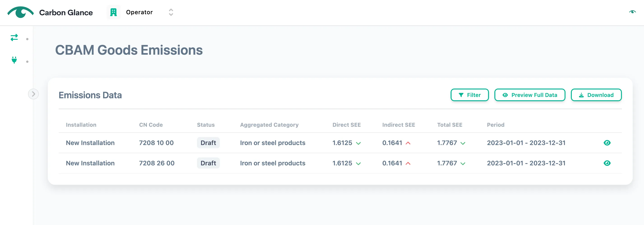This screenshot has height=225, width=644.
Task: Click New Installation in 7208 10 00 row
Action: click(90, 143)
